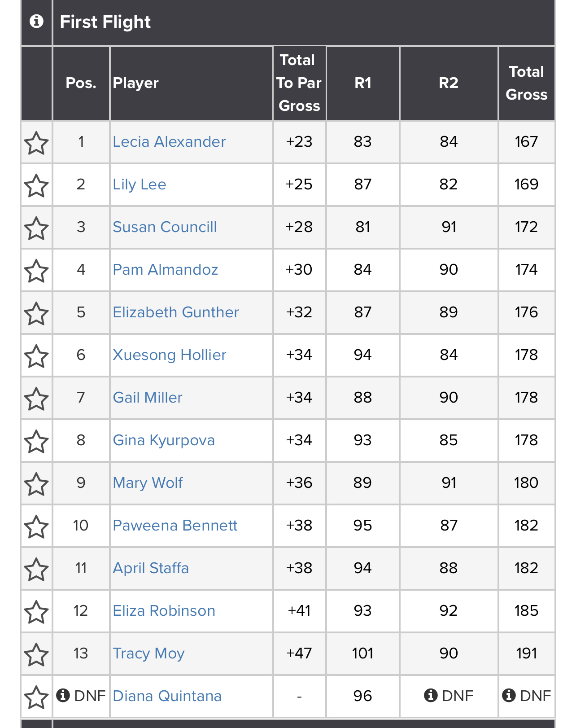576x728 pixels.
Task: Open Mary Wolf's player link
Action: click(148, 483)
